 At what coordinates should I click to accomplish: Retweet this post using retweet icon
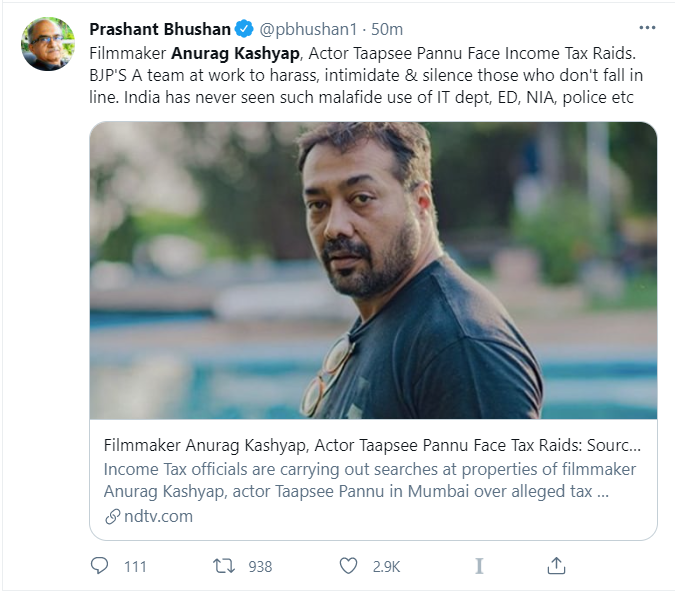[x=225, y=566]
